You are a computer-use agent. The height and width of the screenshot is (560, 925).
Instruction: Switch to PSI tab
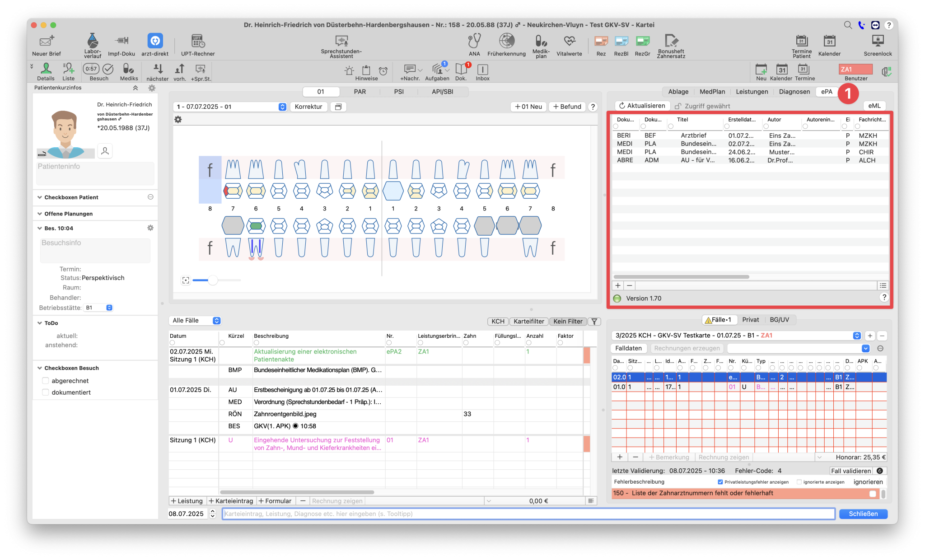click(399, 92)
